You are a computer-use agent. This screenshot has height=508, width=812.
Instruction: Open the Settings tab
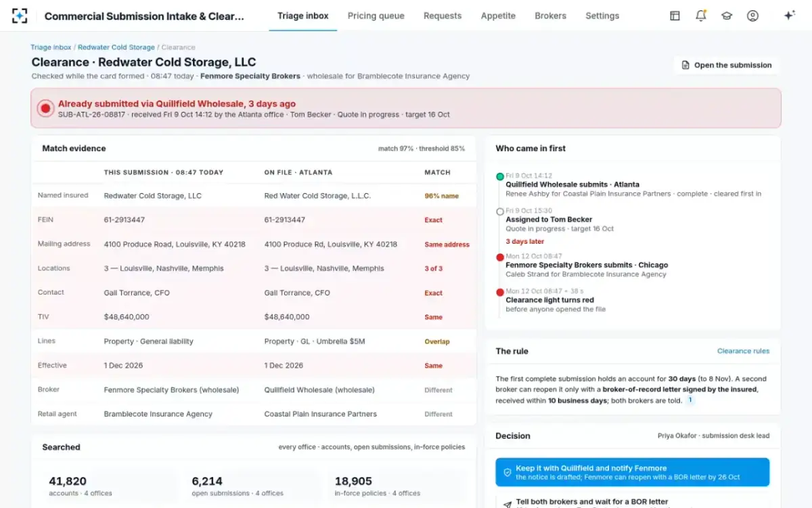602,16
